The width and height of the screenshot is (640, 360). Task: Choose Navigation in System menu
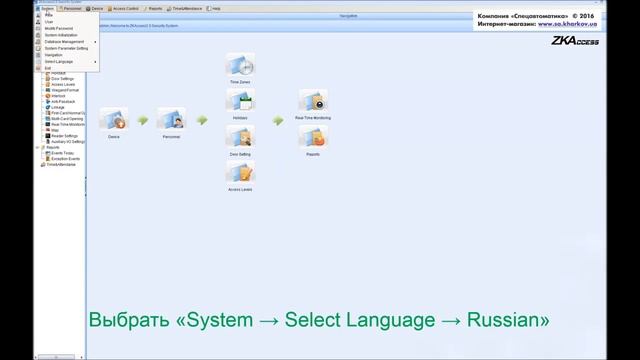(x=67, y=55)
